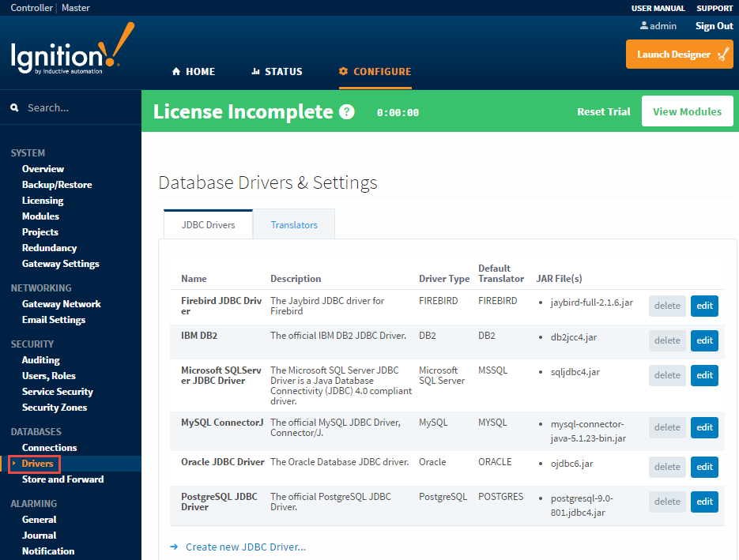
Task: Click the Ignition logo
Action: pyautogui.click(x=73, y=49)
